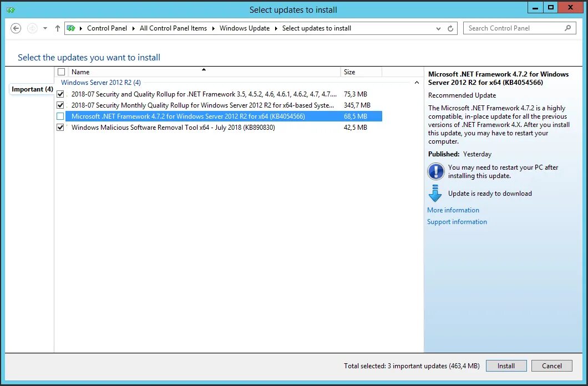Image resolution: width=588 pixels, height=386 pixels.
Task: Expand arrow after Control Panel breadcrumb
Action: (133, 28)
